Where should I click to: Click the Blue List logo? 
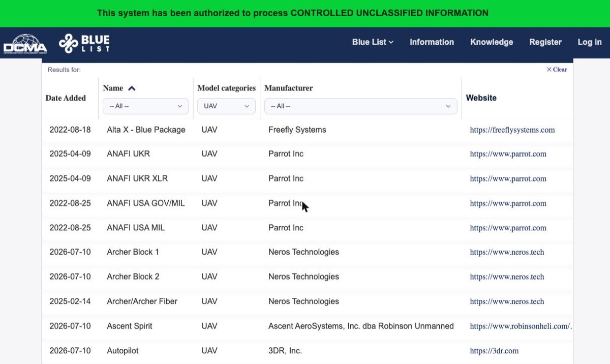tap(84, 44)
